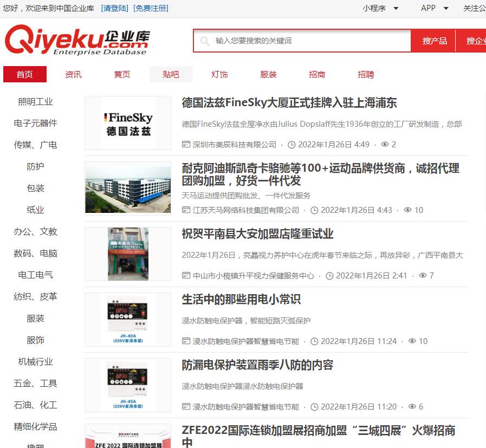
Task: Open headline 生活中的那些用电小常识
Action: [241, 300]
